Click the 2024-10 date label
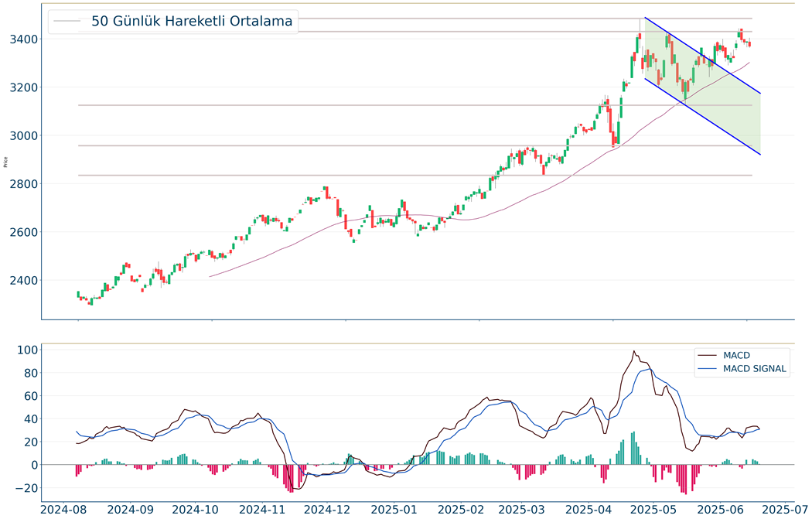812x519 pixels. click(x=196, y=509)
